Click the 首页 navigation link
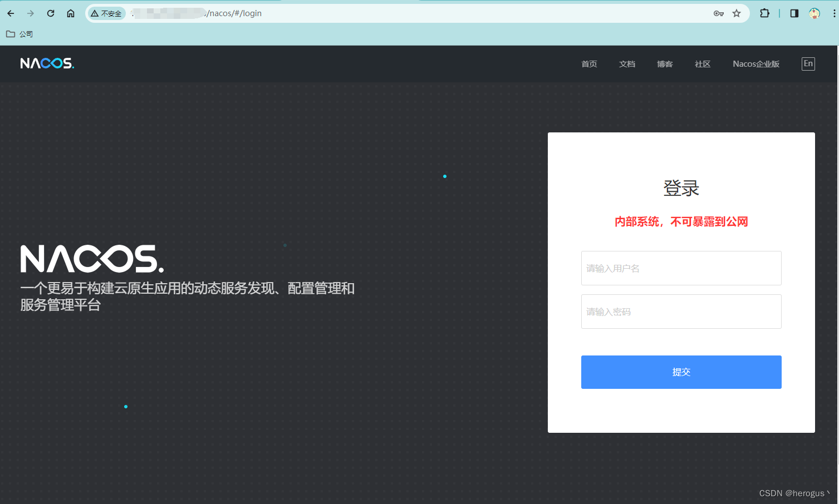 [588, 64]
